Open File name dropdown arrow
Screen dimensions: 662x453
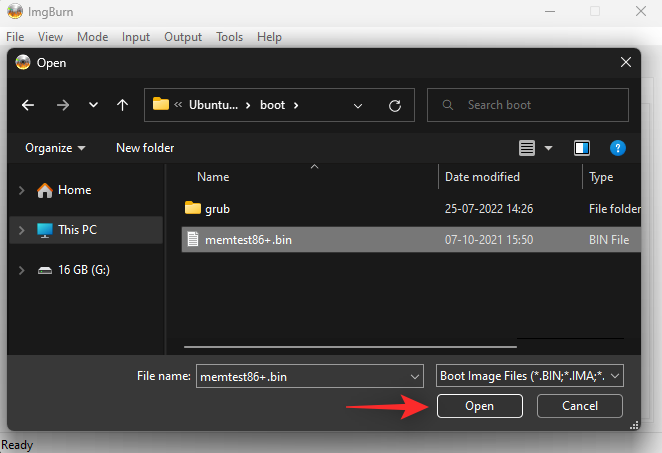415,377
